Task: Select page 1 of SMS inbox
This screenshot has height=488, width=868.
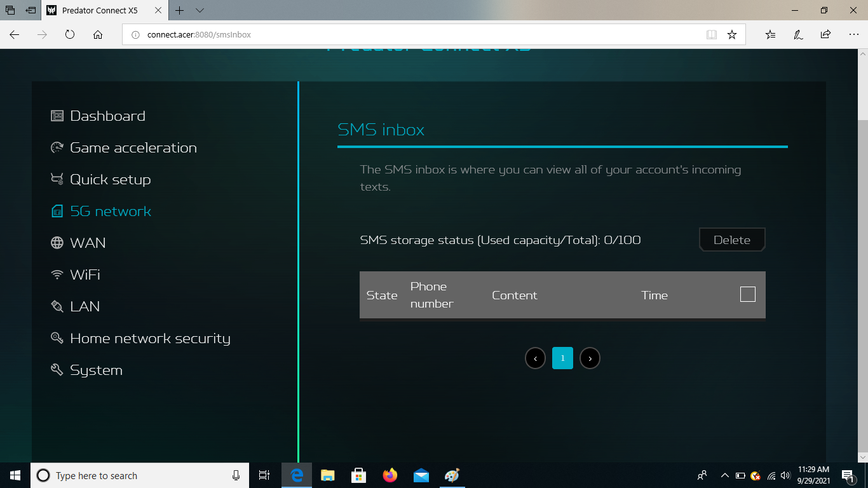Action: tap(562, 358)
